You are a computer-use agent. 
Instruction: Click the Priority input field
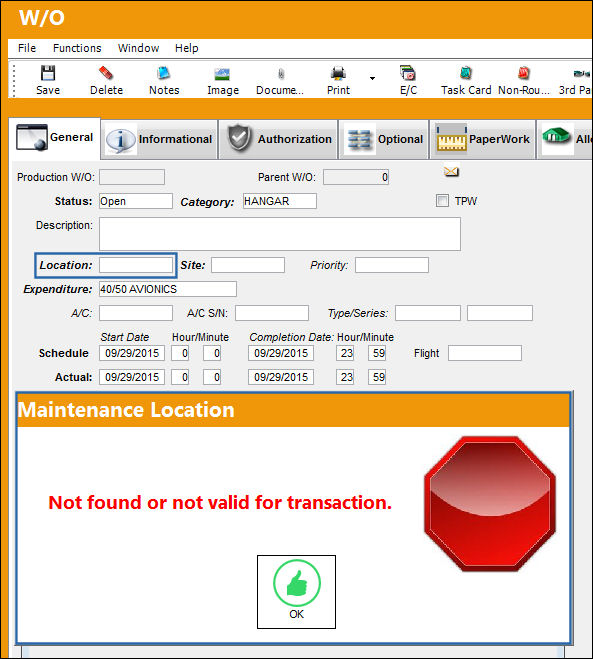click(392, 265)
